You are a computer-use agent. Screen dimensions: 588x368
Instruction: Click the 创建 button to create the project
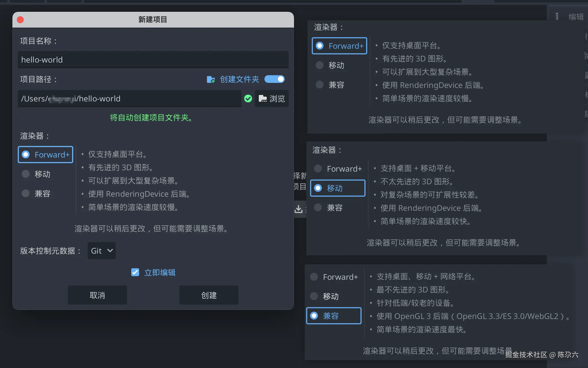209,295
